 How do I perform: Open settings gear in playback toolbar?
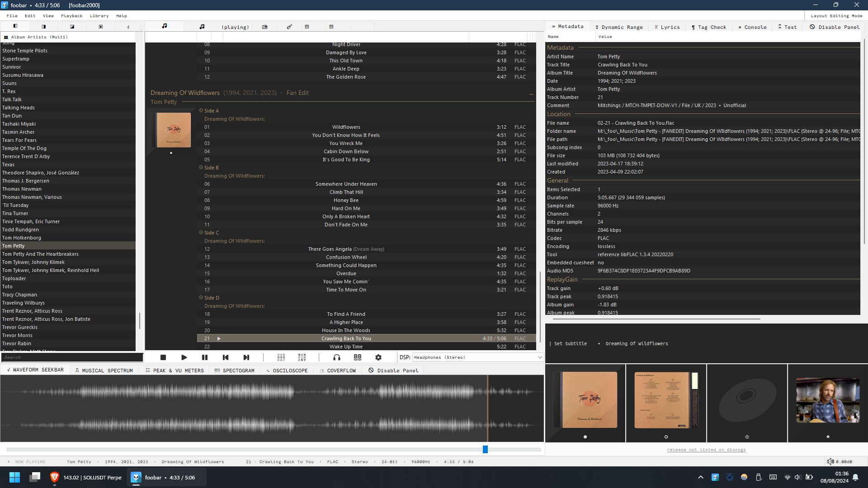(x=378, y=357)
